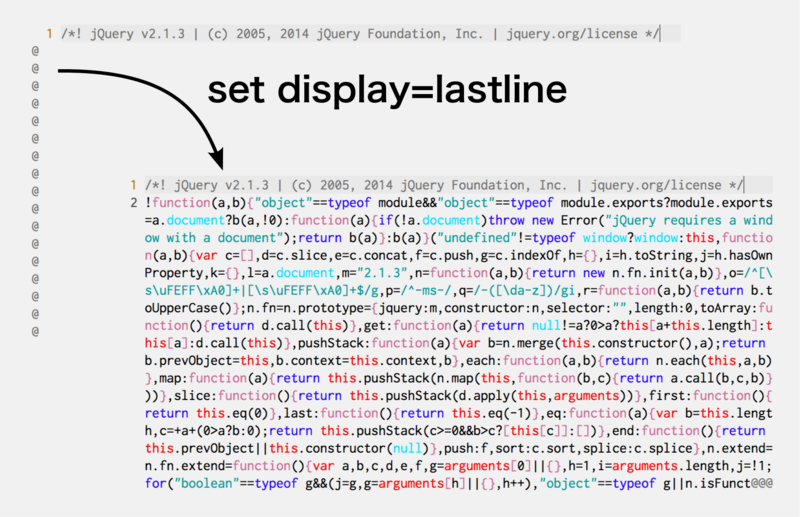The height and width of the screenshot is (517, 800).
Task: Click line number 1 in the upper editor
Action: click(49, 34)
